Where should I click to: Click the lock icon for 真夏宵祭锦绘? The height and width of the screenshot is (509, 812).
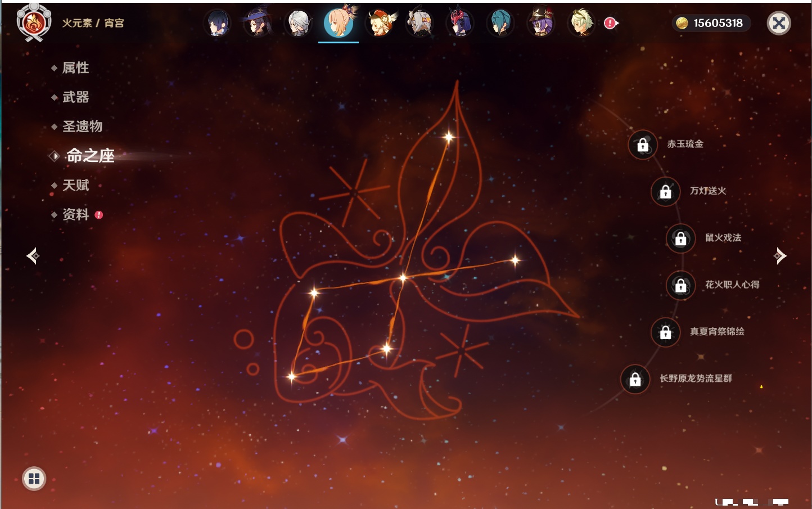[666, 332]
